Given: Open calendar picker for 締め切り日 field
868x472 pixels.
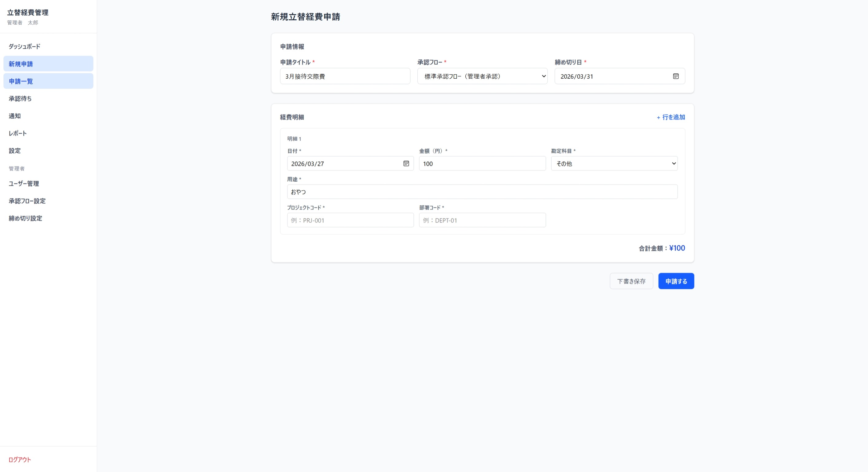Looking at the screenshot, I should (x=676, y=76).
